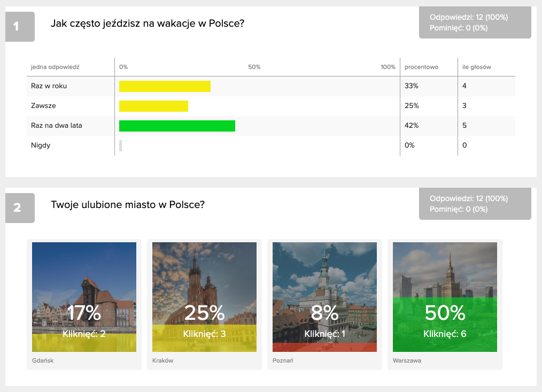Click response stats box for question 1
Image resolution: width=542 pixels, height=392 pixels.
pos(475,22)
